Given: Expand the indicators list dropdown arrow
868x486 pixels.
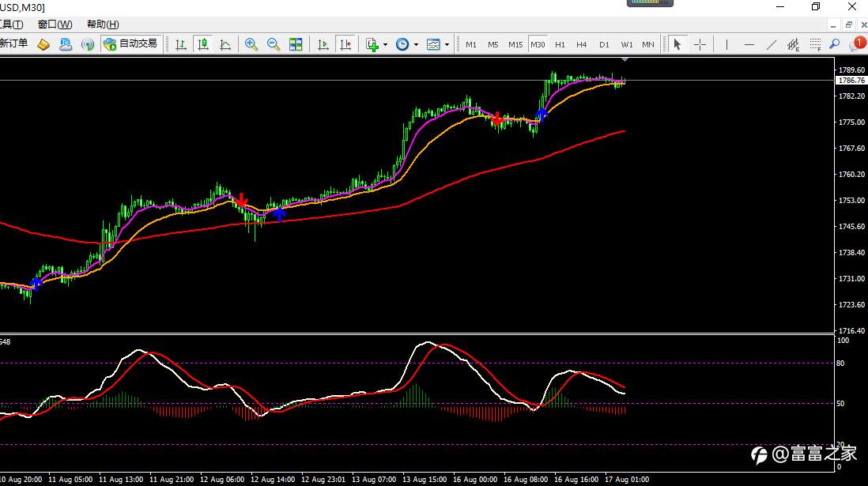Looking at the screenshot, I should pos(385,45).
